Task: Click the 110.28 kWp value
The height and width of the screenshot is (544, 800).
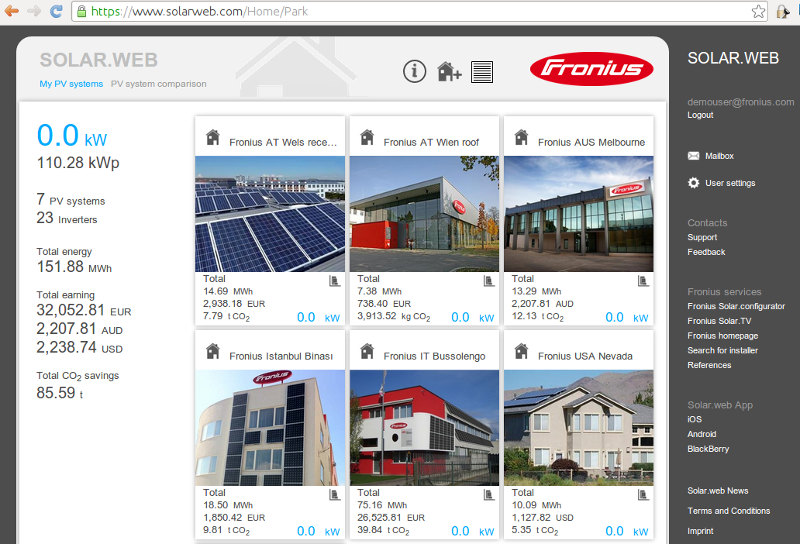Action: pos(78,163)
